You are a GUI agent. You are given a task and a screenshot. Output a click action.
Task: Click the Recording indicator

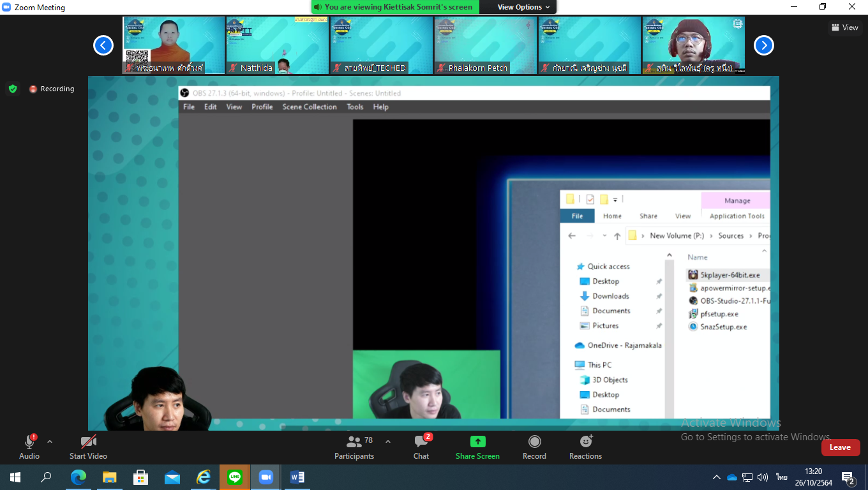(52, 89)
